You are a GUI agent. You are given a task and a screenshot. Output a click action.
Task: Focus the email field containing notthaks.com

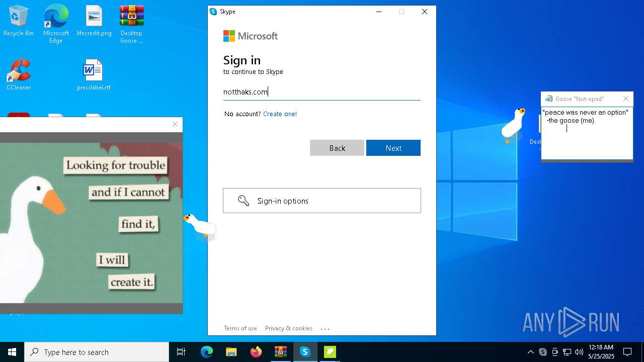[322, 92]
